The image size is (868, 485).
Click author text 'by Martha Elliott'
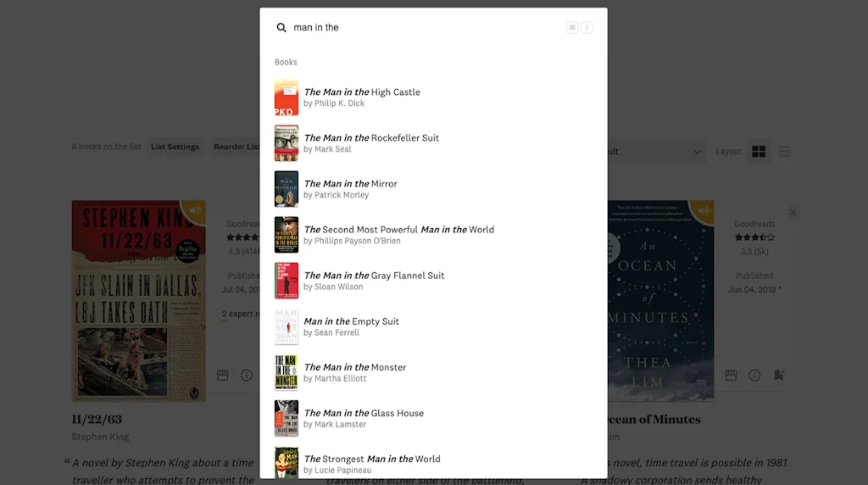coord(335,379)
